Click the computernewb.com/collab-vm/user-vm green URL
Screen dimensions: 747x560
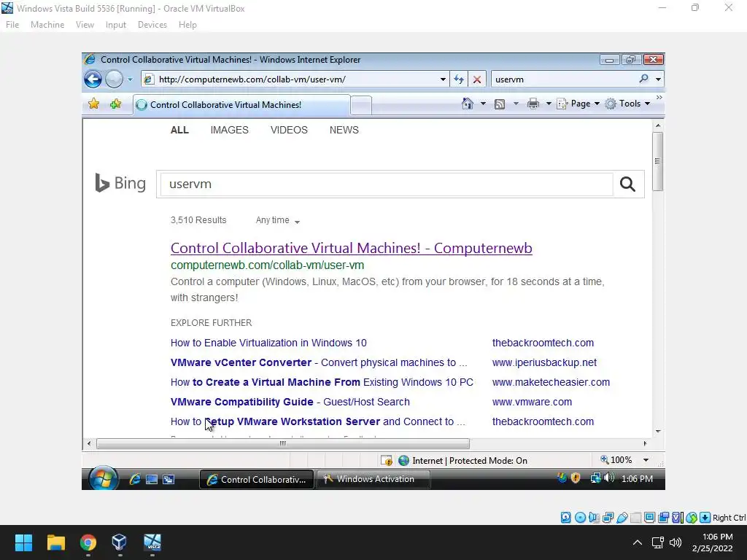(267, 265)
